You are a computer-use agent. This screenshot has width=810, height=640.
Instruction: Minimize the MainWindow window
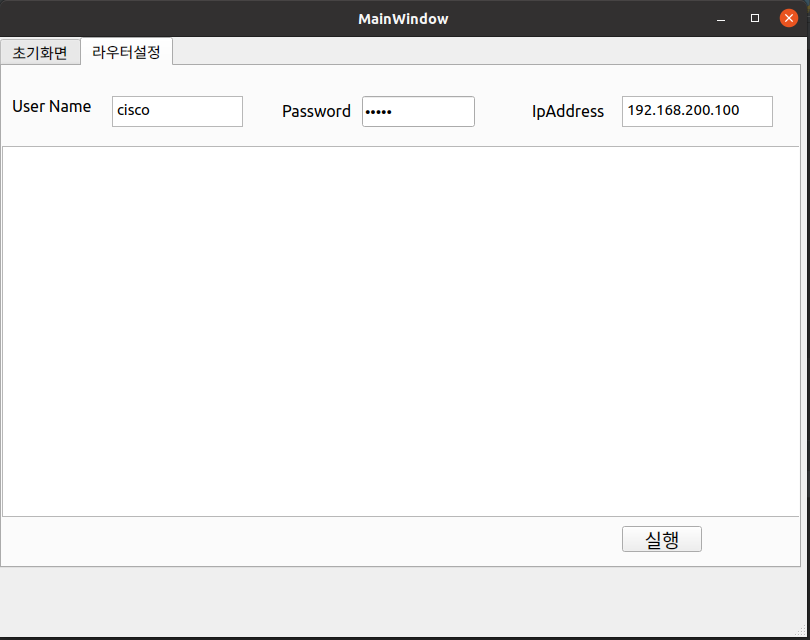pos(721,19)
